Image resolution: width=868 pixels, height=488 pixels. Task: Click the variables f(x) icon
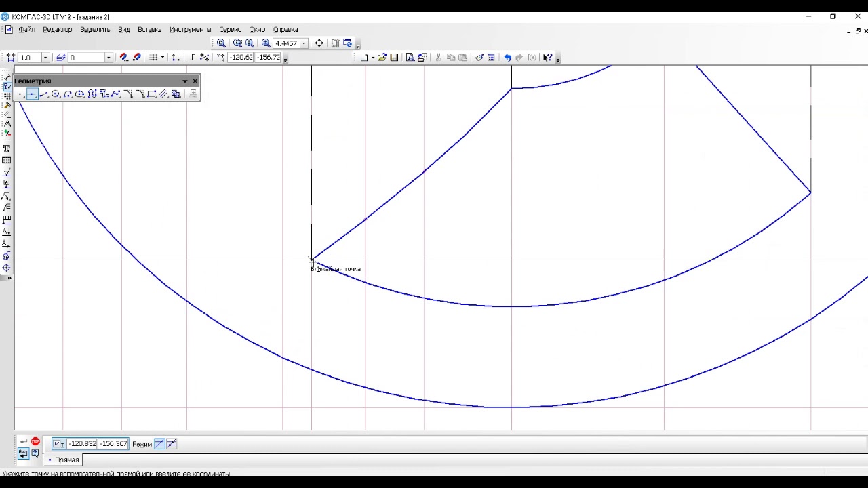point(532,58)
